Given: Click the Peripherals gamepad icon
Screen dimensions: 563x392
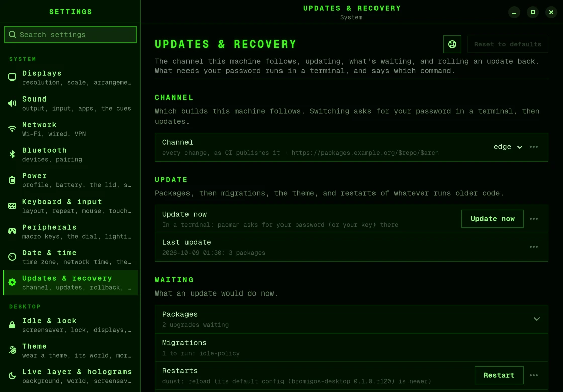Looking at the screenshot, I should tap(12, 231).
